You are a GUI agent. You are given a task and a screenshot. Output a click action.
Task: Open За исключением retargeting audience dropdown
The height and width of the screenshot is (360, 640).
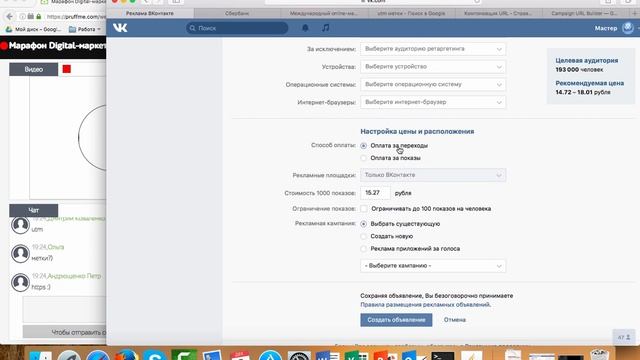coord(433,49)
